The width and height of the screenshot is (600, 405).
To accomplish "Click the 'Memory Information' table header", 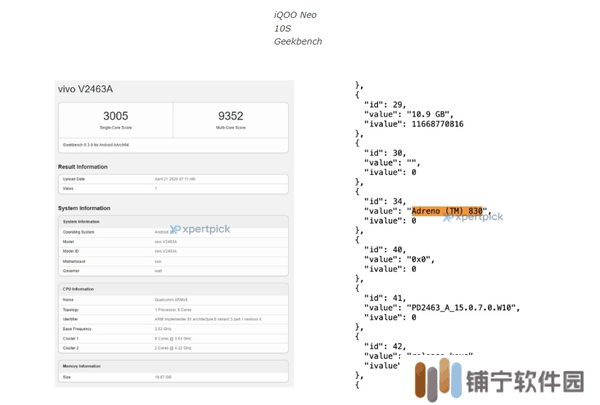I will coord(173,366).
